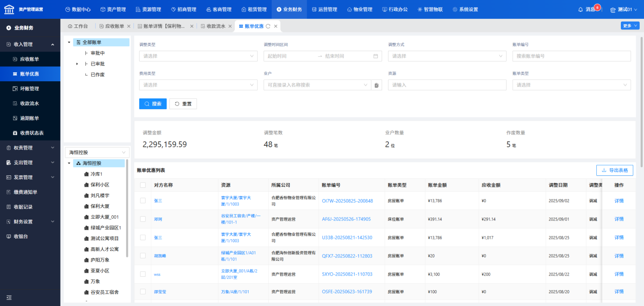Open the 调整类型 dropdown
Image resolution: width=644 pixels, height=306 pixels.
[198, 56]
